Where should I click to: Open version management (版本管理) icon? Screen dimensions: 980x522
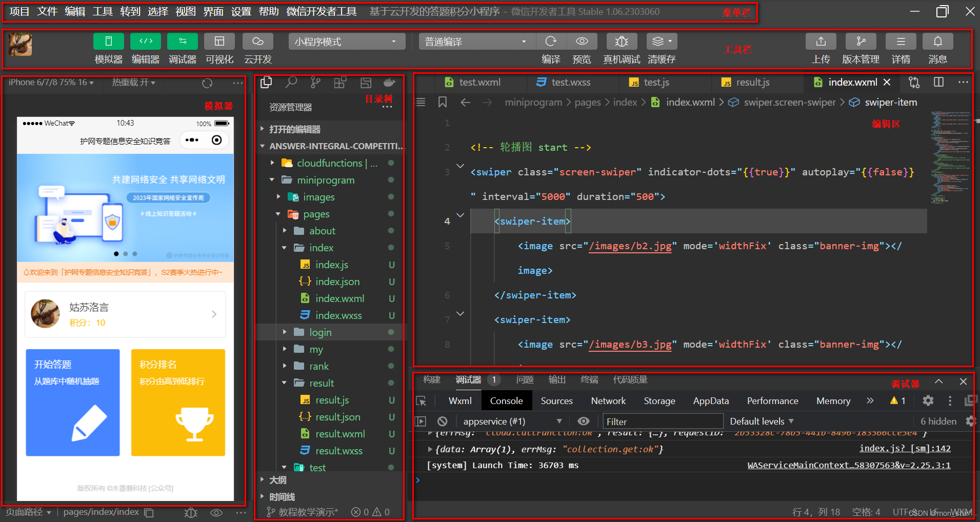tap(861, 42)
